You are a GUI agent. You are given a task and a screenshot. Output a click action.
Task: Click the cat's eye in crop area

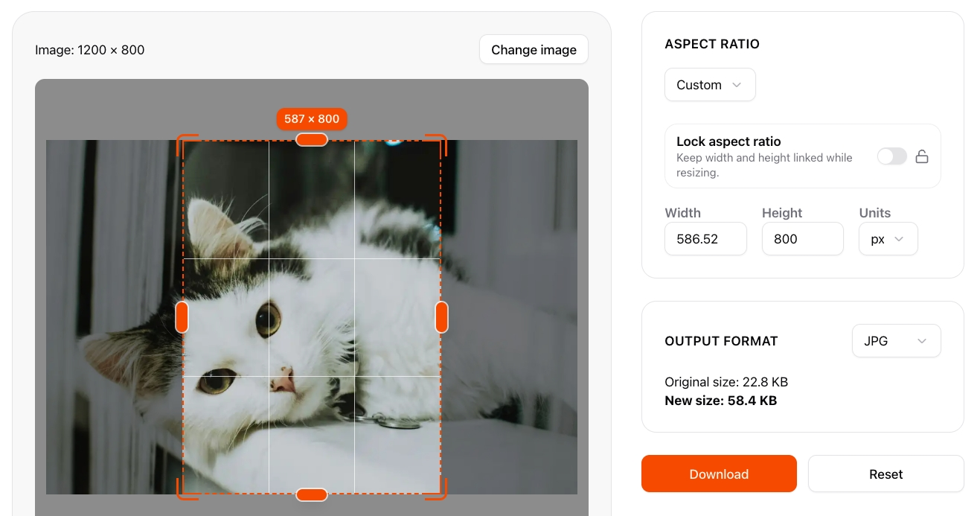pos(268,319)
